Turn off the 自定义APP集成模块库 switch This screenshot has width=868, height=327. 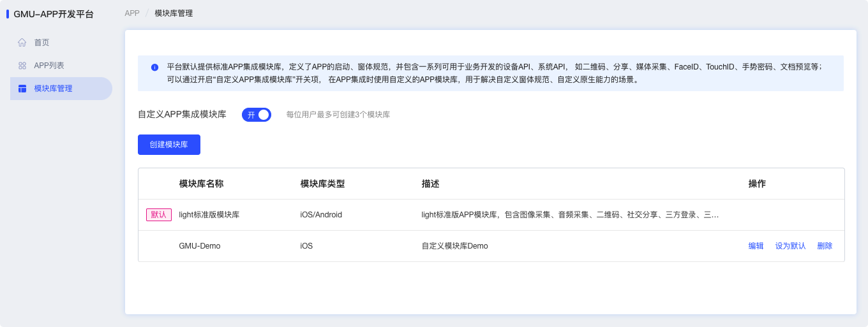[257, 115]
